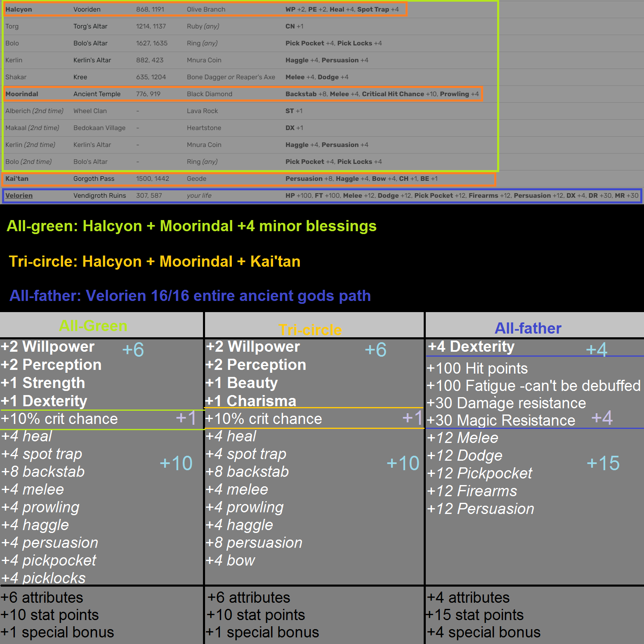Select '+1 Beauty' in Tri-circle column
This screenshot has height=644, width=644.
(x=242, y=383)
